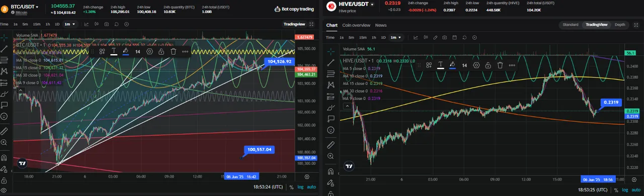Image resolution: width=644 pixels, height=196 pixels.
Task: Select Standard chart mode on HIVE panel
Action: (570, 25)
